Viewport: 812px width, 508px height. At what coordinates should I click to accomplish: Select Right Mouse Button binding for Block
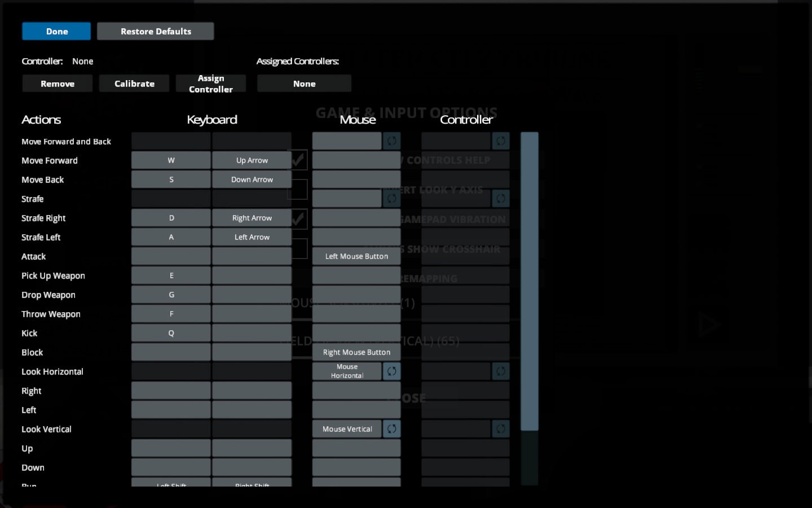click(356, 352)
